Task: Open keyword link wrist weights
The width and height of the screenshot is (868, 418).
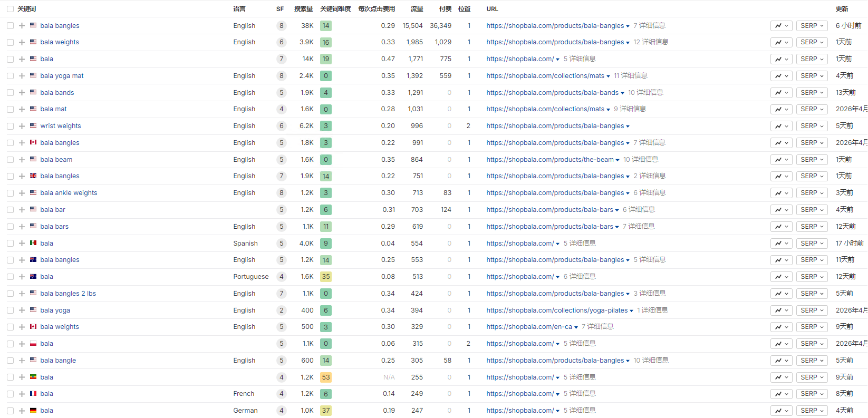Action: (61, 126)
